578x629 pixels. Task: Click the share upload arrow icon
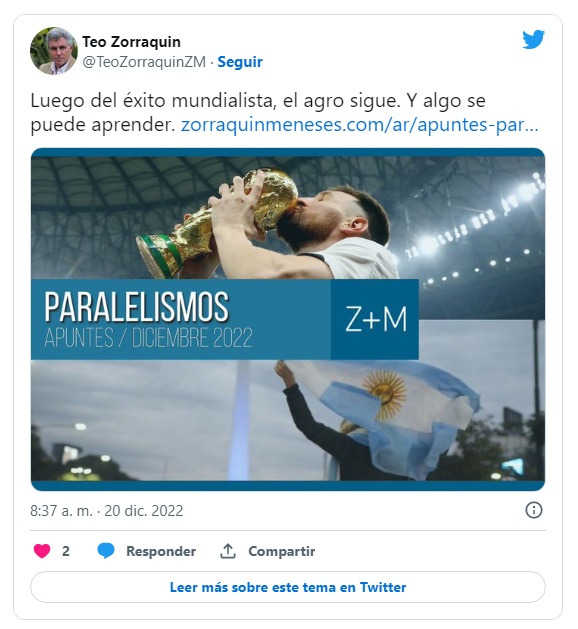tap(227, 551)
